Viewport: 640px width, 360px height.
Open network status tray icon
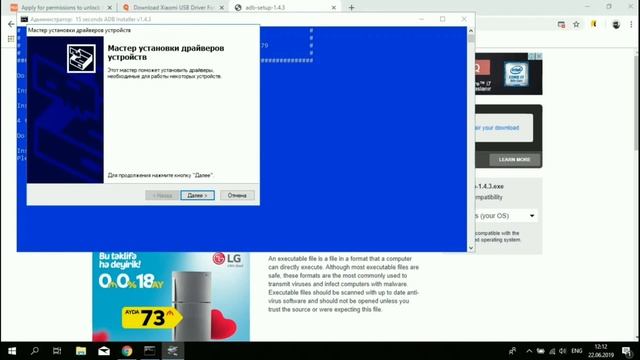pyautogui.click(x=552, y=351)
